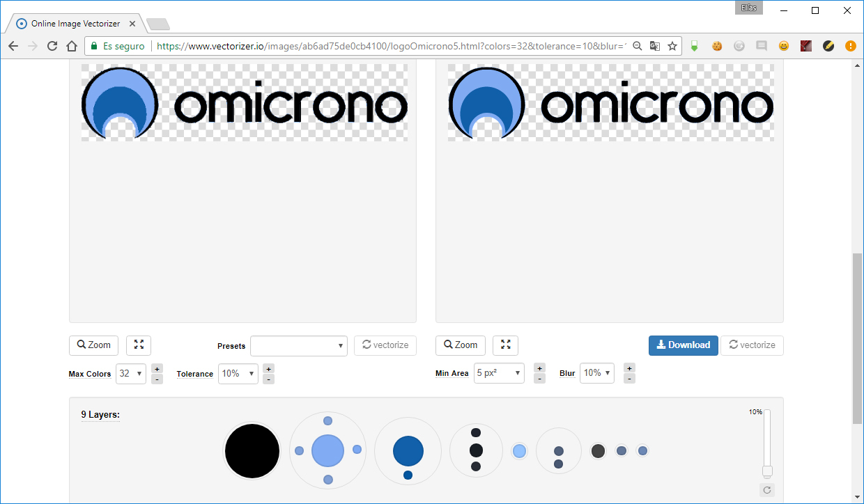864x504 pixels.
Task: Increase Blur with the plus button
Action: [x=629, y=368]
